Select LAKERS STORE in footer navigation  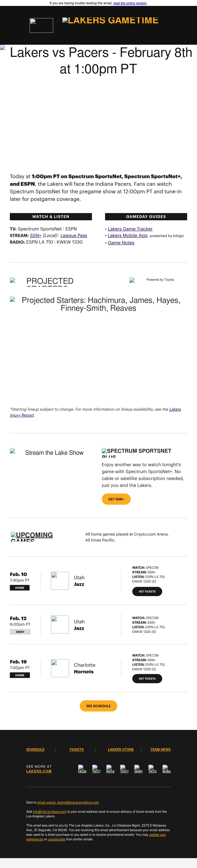point(121,749)
